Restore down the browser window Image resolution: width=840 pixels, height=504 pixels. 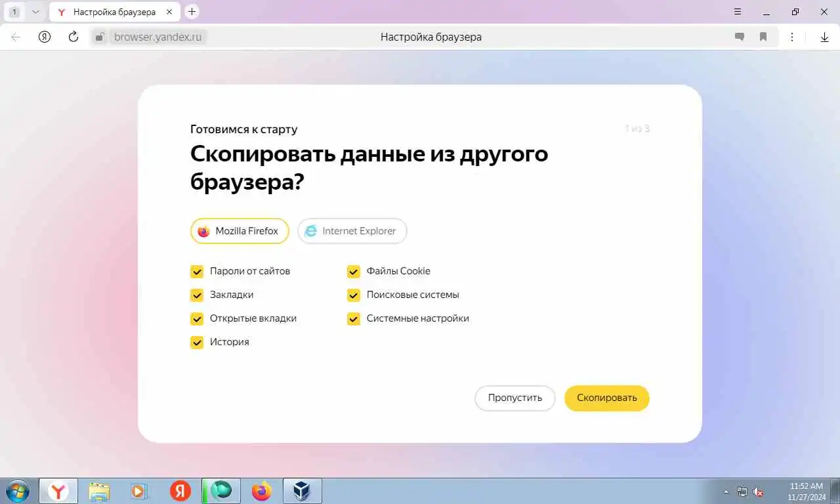click(x=795, y=12)
